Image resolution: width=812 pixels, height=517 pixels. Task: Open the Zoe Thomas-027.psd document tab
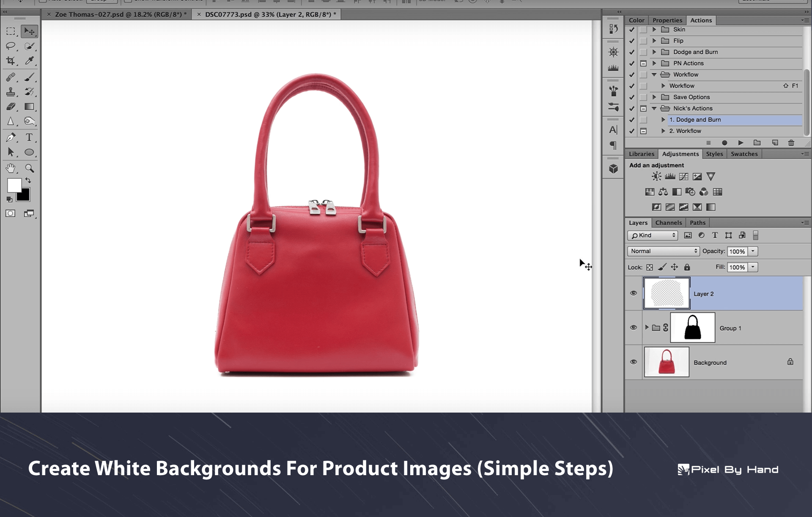point(121,14)
